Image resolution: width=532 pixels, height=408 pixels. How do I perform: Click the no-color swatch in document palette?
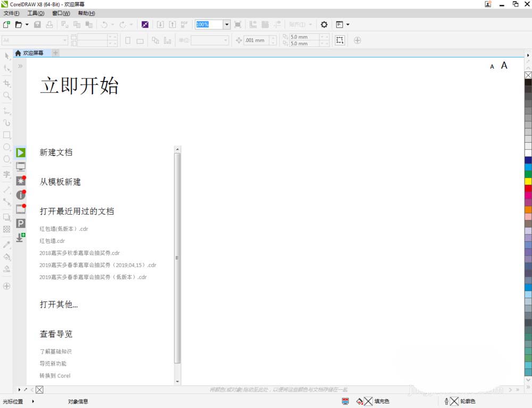click(x=39, y=390)
